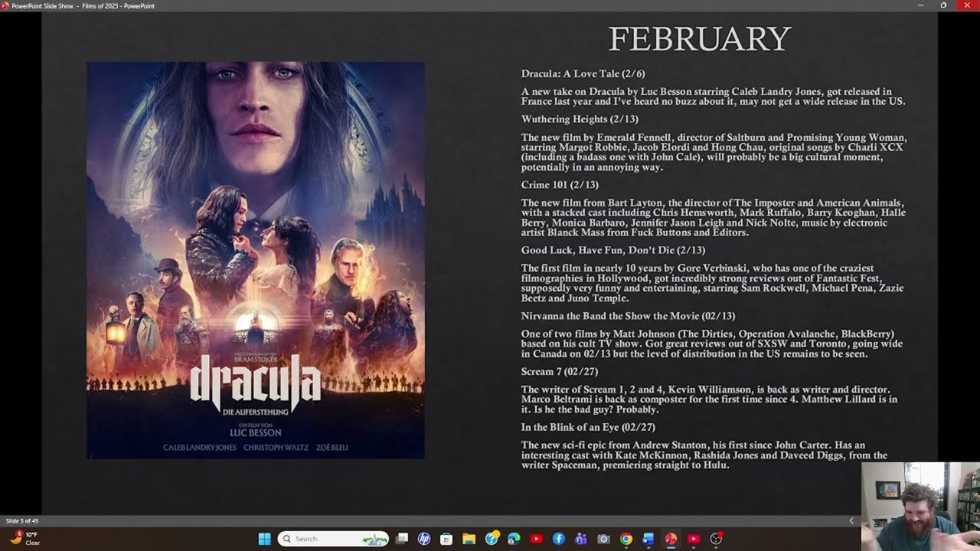Click the taskbar Search box
The width and height of the screenshot is (980, 551).
[333, 539]
